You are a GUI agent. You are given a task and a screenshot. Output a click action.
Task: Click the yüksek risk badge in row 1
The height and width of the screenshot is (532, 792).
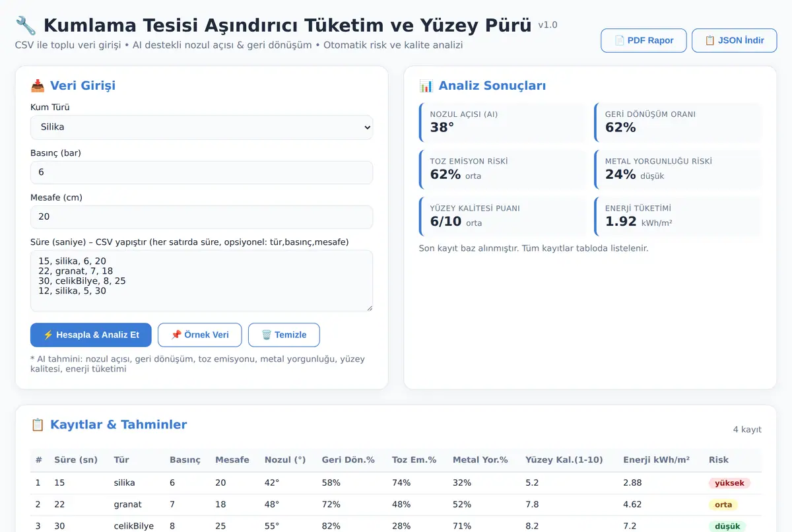[729, 483]
